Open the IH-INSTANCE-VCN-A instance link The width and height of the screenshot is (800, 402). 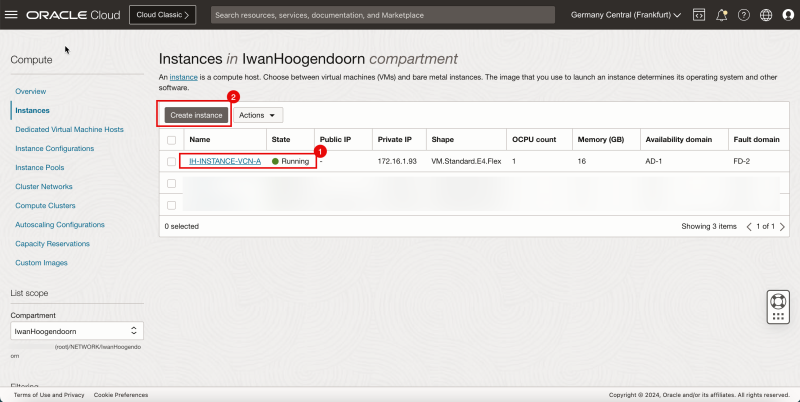click(225, 162)
